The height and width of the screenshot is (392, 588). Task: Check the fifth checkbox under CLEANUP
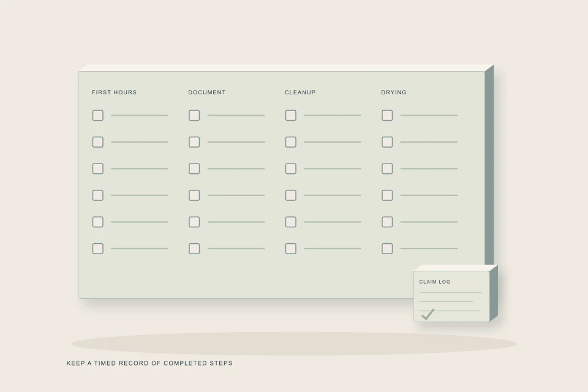pyautogui.click(x=290, y=222)
